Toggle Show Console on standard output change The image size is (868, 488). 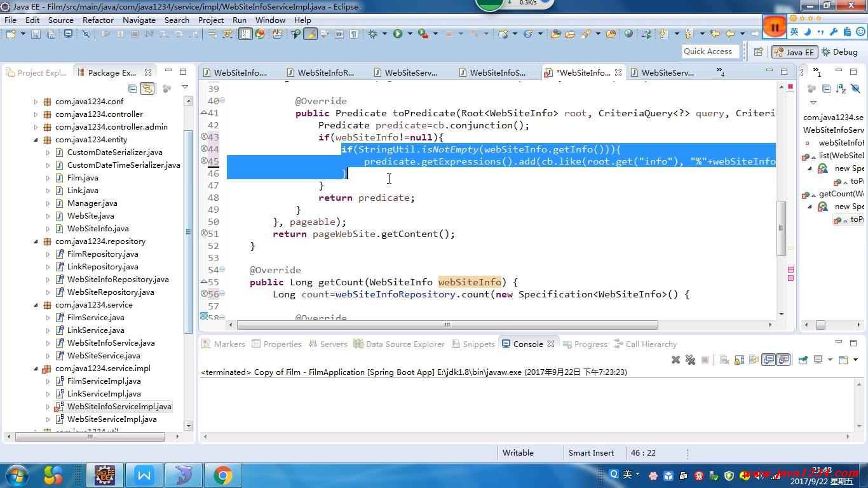coord(768,360)
